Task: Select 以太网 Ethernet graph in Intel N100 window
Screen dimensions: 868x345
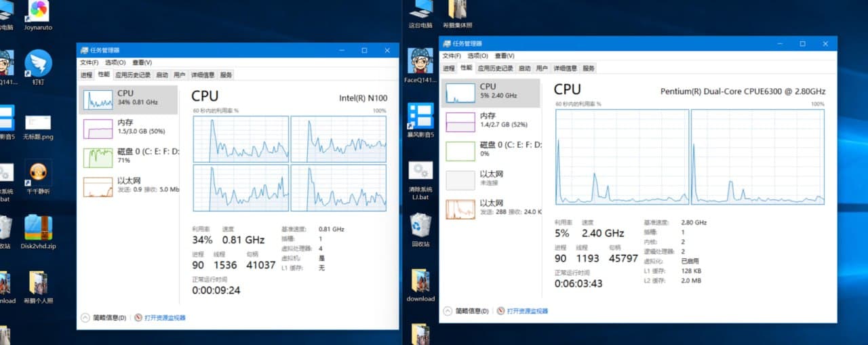Action: click(98, 187)
